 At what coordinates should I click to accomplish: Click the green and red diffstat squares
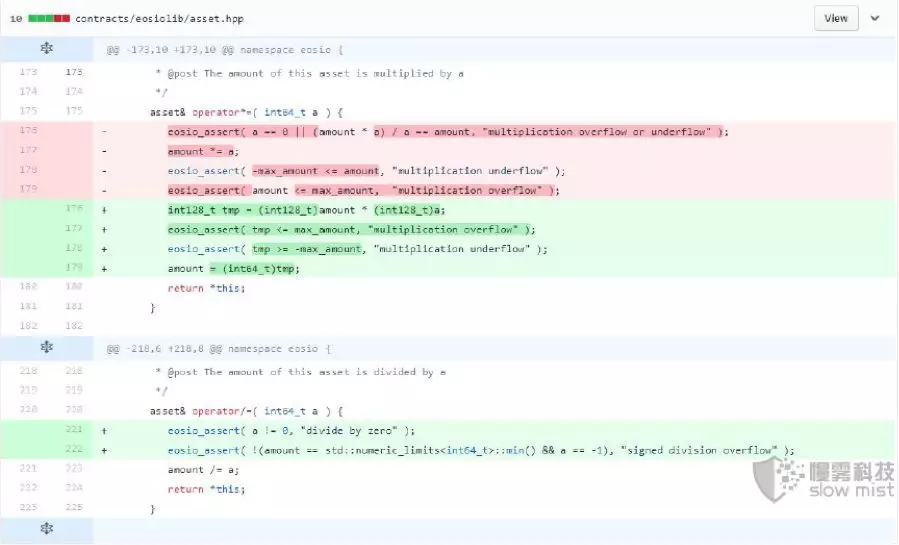[x=50, y=19]
